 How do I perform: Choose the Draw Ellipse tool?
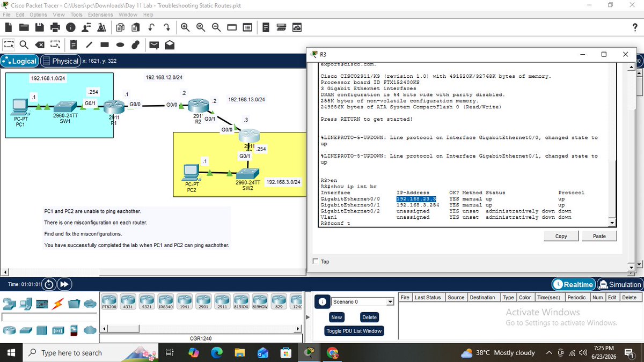click(x=120, y=45)
